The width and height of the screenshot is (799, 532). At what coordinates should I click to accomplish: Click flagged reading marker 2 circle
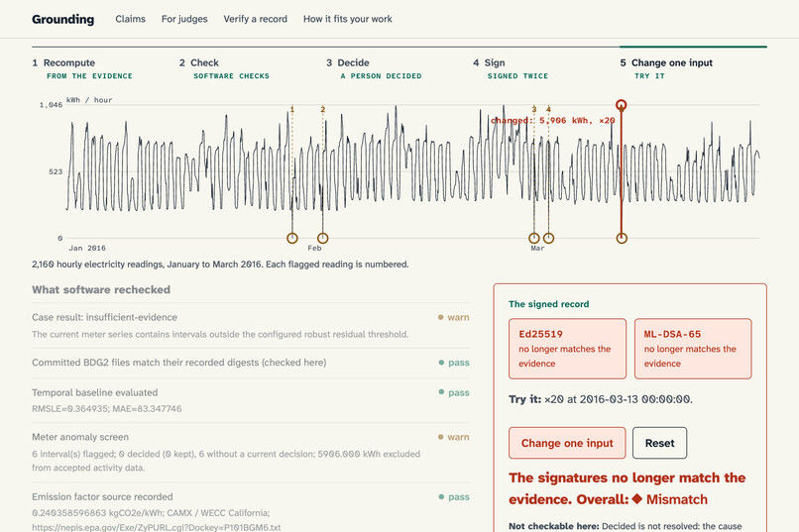pos(322,238)
